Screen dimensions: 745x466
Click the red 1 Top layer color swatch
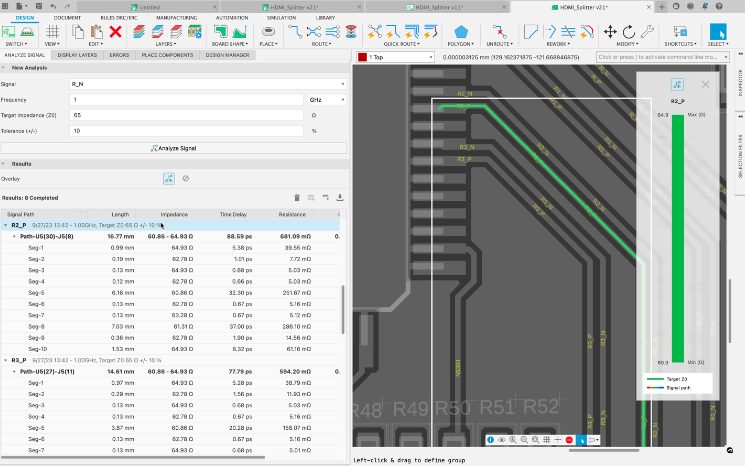[x=363, y=57]
